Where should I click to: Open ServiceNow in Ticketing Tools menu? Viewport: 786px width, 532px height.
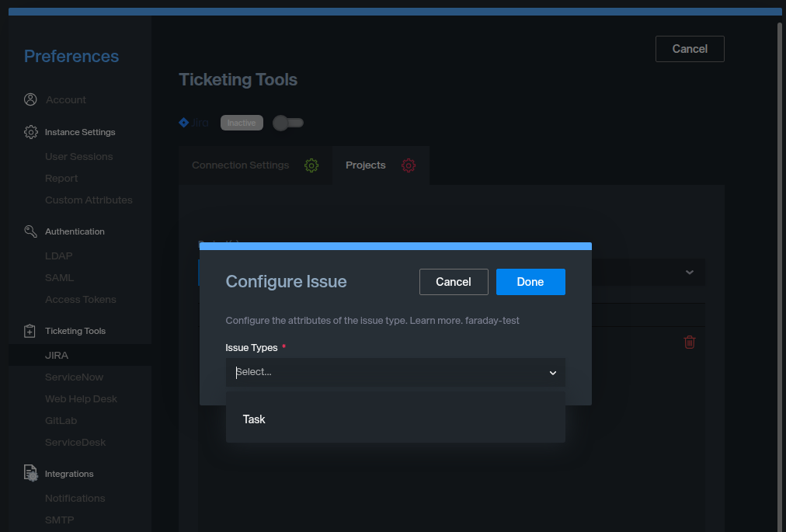74,377
